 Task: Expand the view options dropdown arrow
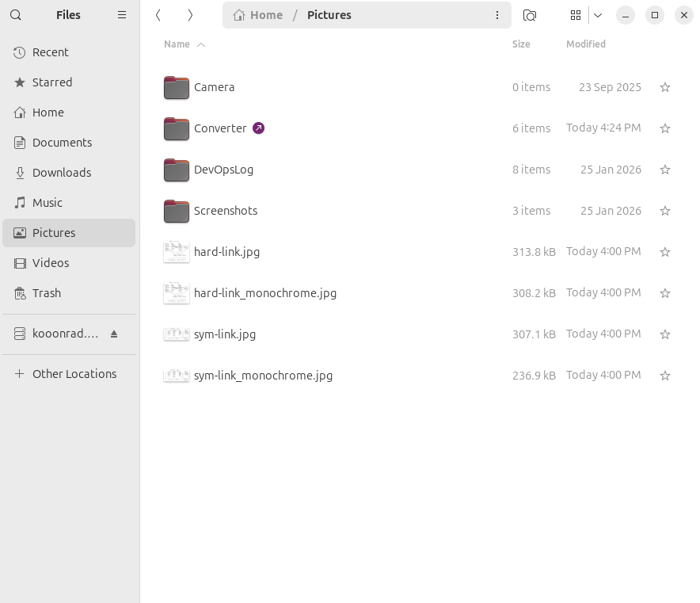coord(598,15)
